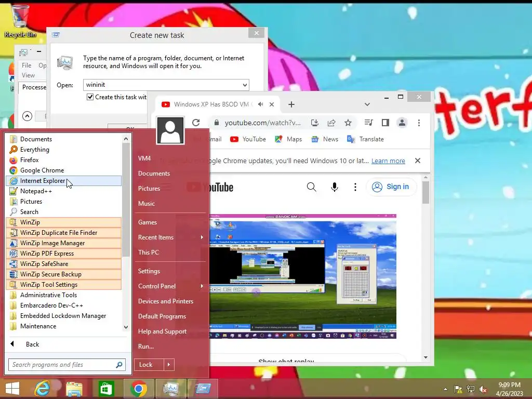Screen dimensions: 532x399
Task: Open the Chrome profile avatar icon
Action: 402,123
